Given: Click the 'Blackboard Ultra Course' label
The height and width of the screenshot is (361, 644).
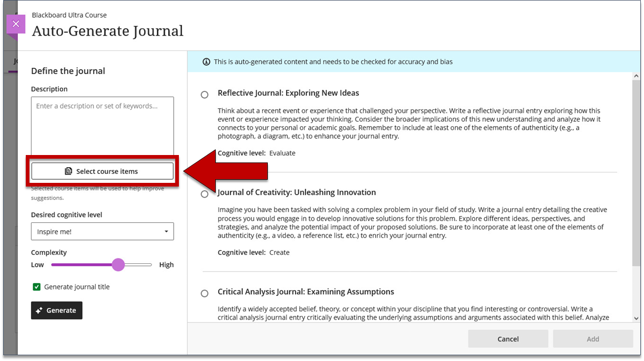Looking at the screenshot, I should click(69, 15).
